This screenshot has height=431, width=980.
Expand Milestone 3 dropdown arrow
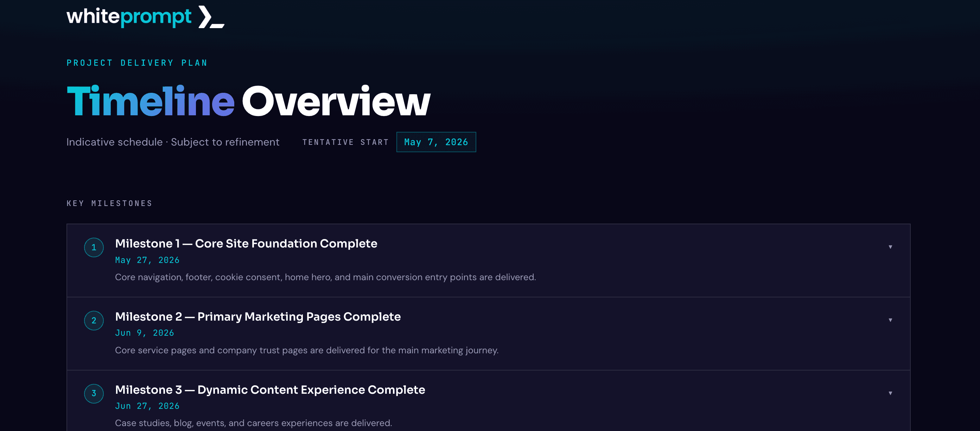(890, 393)
